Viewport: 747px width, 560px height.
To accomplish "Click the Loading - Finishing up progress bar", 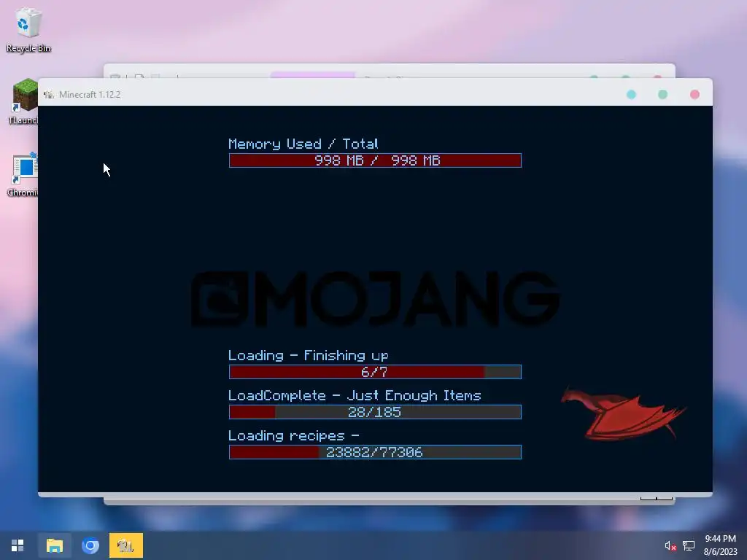I will point(375,372).
